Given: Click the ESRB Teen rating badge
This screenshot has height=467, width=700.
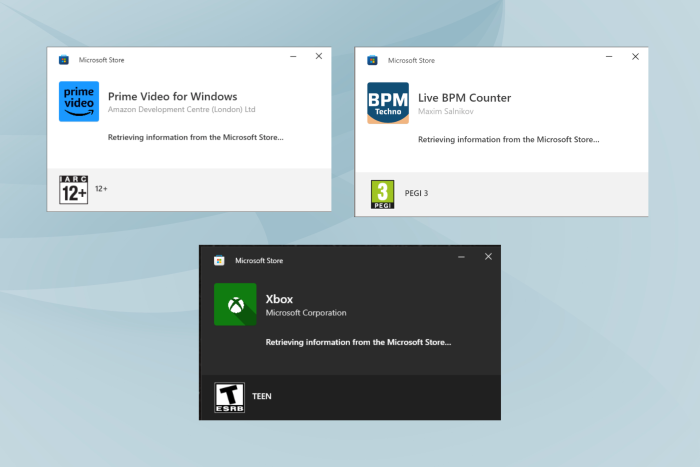Looking at the screenshot, I should tap(229, 397).
